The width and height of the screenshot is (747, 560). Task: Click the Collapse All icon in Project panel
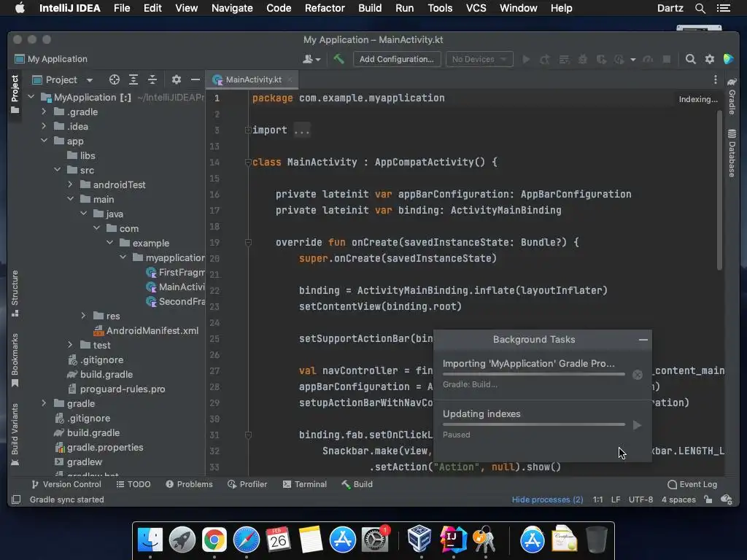pyautogui.click(x=152, y=79)
